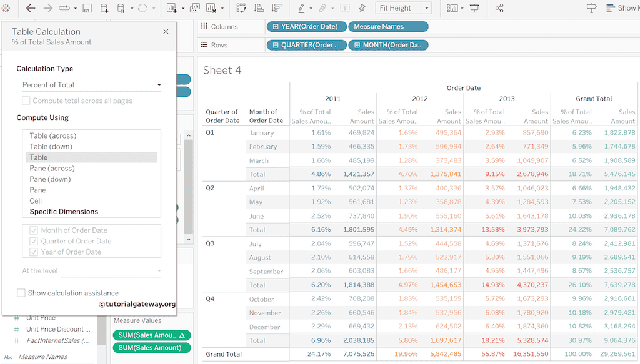Click the Measure Names pill in Columns
The height and width of the screenshot is (364, 640).
point(388,26)
